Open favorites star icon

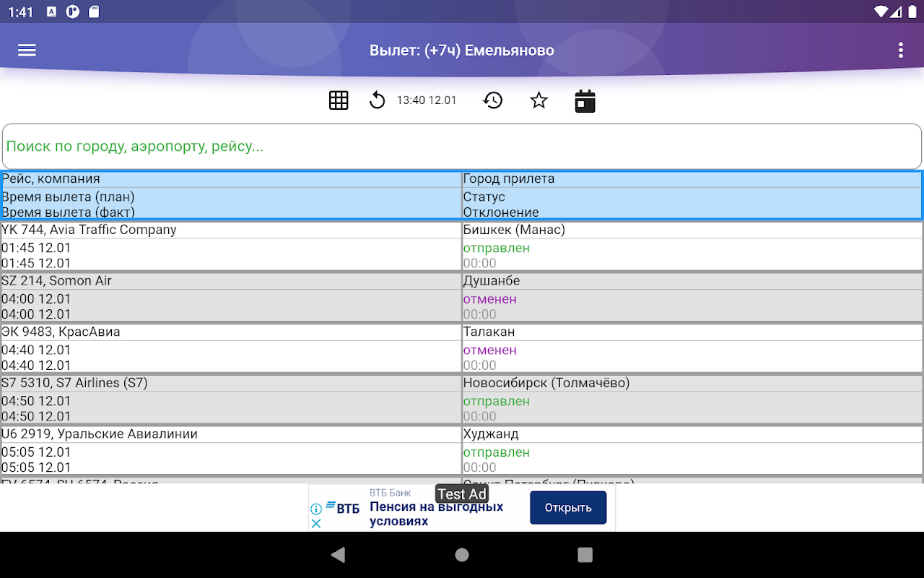pos(539,100)
